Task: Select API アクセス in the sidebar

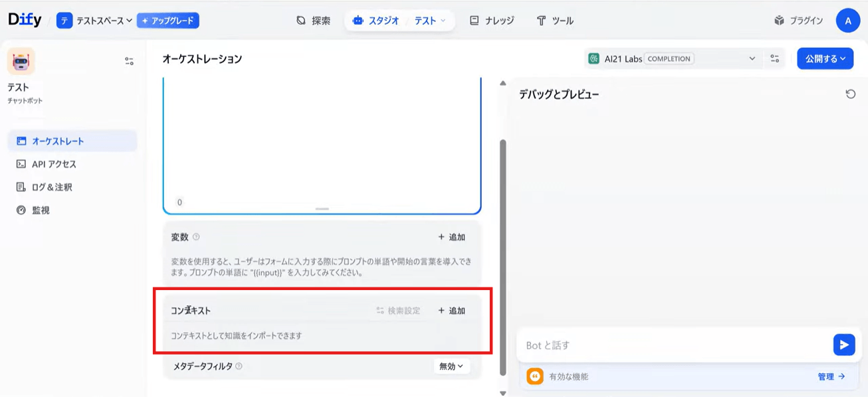Action: 72,164
